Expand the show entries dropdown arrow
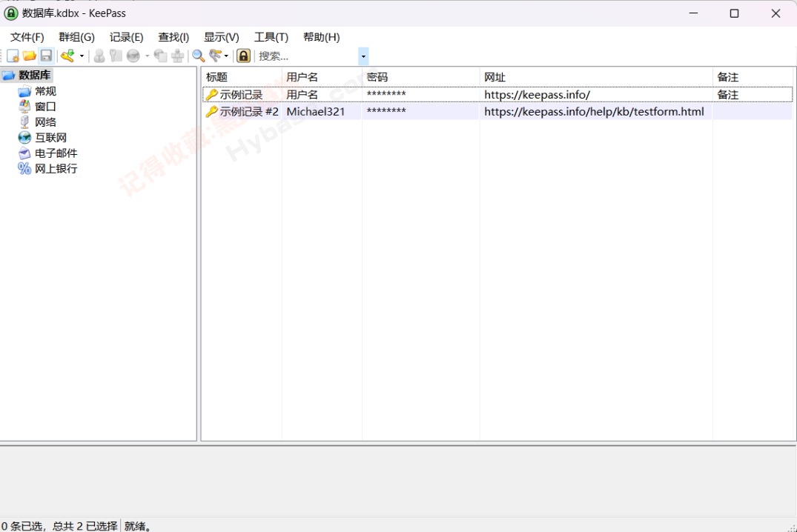 (226, 56)
